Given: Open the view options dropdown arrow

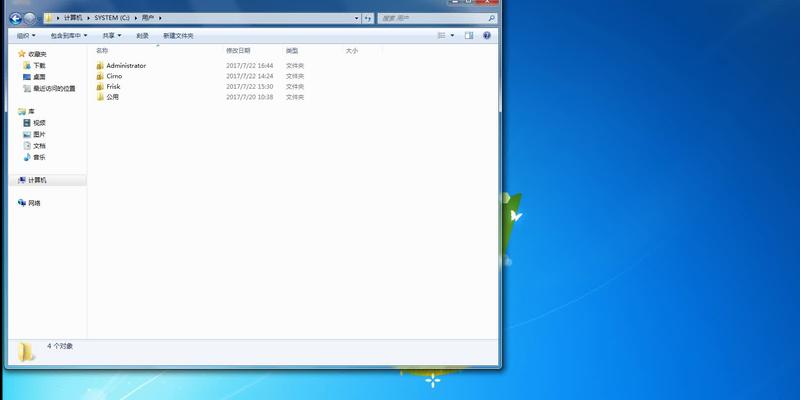Looking at the screenshot, I should 452,35.
